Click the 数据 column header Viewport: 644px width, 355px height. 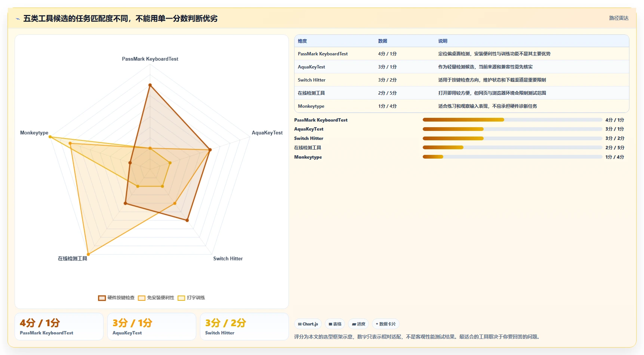coord(383,41)
